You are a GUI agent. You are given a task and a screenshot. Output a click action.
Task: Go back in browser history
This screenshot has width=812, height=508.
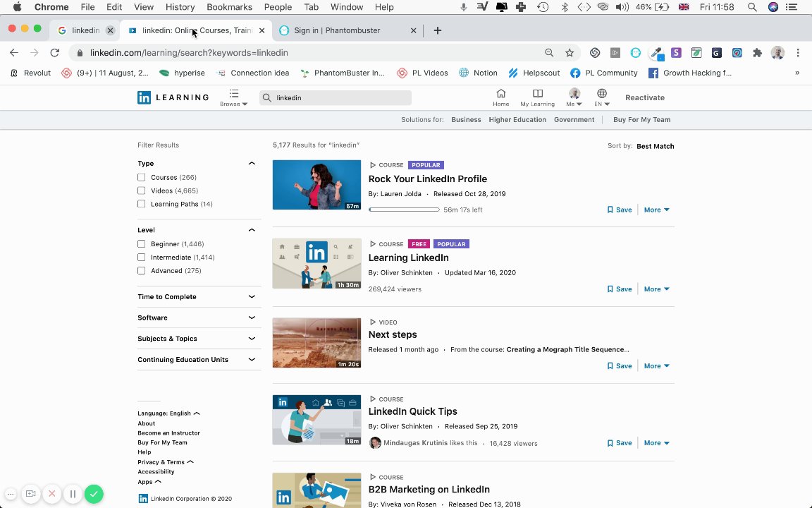click(14, 52)
